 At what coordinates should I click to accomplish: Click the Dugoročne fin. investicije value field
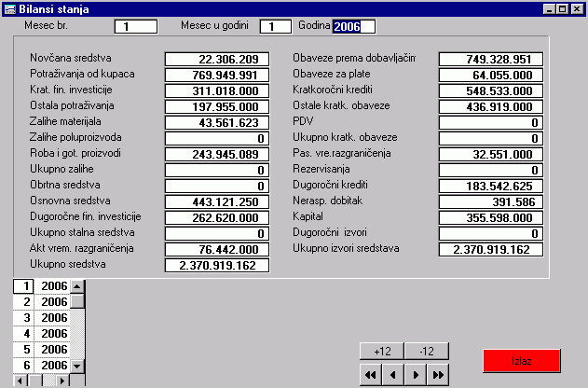tap(217, 217)
